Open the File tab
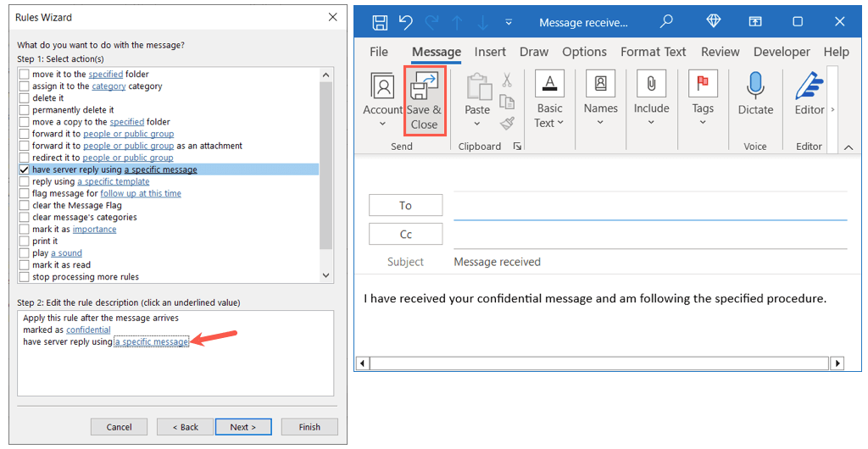Viewport: 868px width, 449px height. pyautogui.click(x=379, y=52)
